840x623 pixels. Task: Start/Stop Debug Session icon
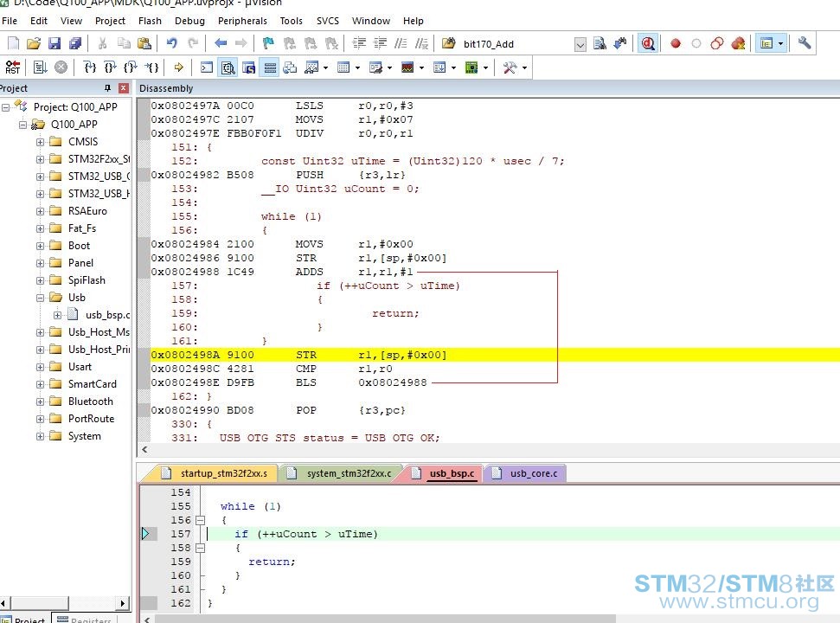648,43
